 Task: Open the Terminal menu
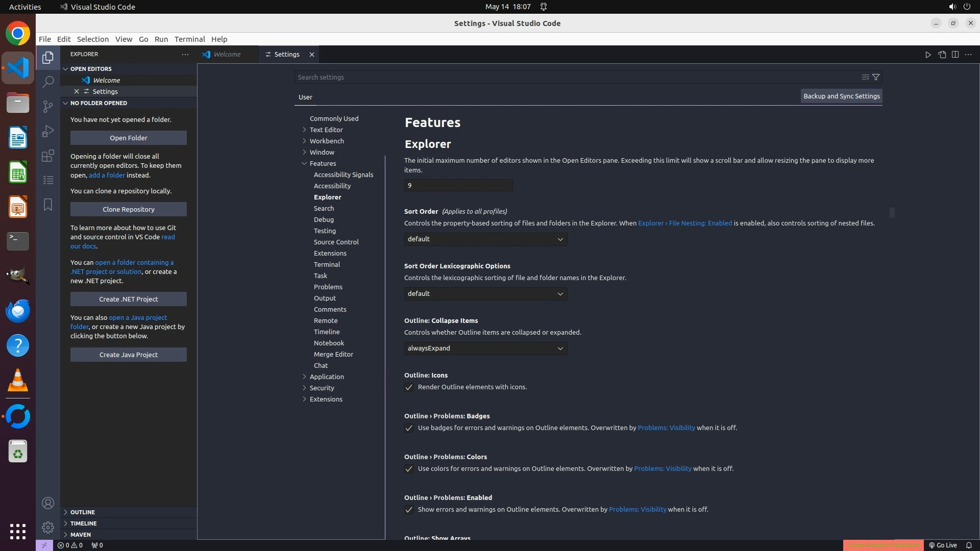pos(189,39)
